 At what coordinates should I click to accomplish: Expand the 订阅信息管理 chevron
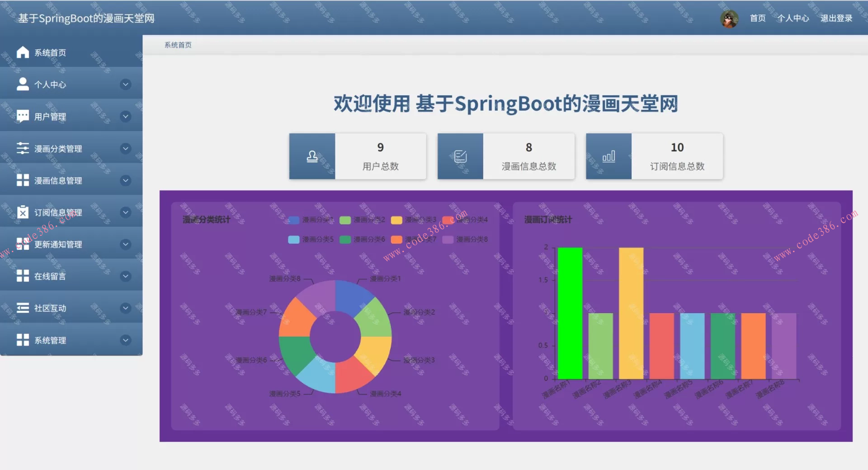coord(126,212)
